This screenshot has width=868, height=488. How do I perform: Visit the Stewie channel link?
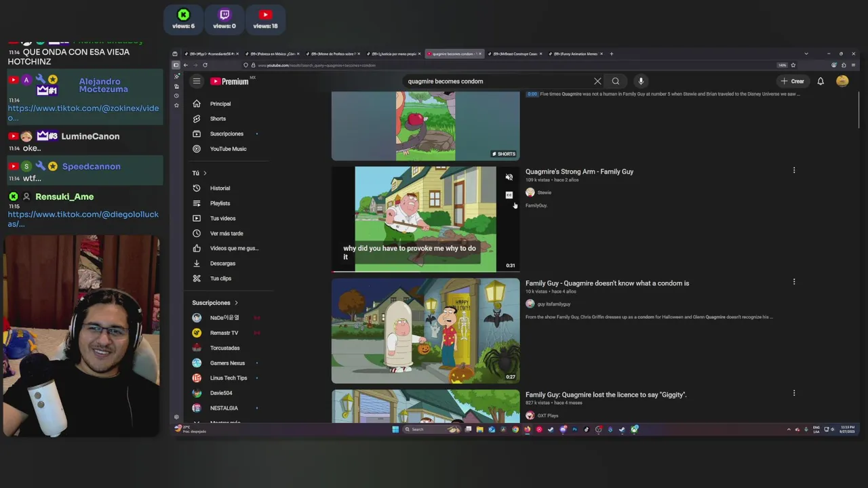[544, 192]
